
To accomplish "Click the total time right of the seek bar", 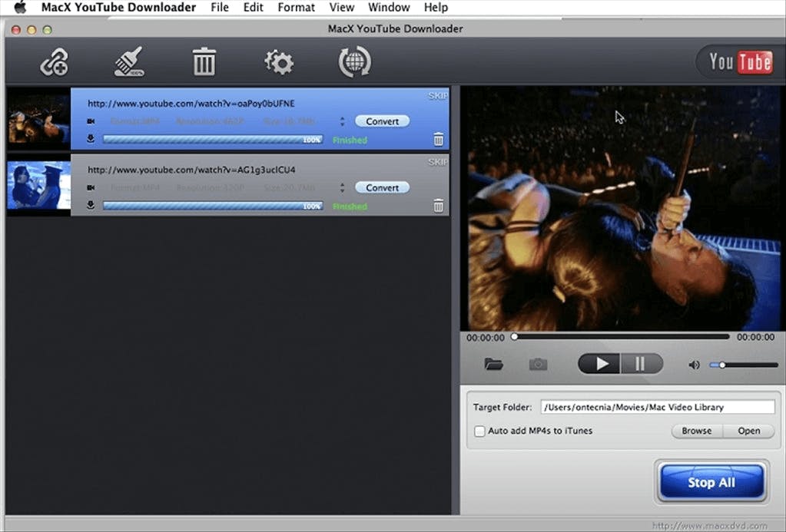I will [755, 337].
